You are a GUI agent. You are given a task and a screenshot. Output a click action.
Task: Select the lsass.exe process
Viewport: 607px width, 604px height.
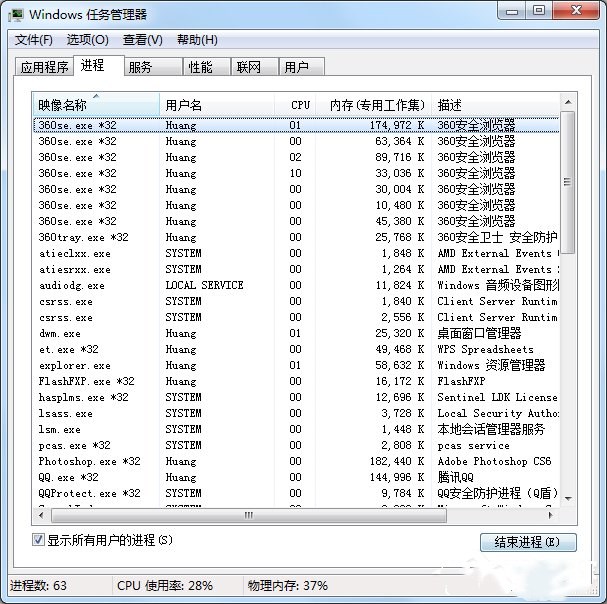(296, 413)
